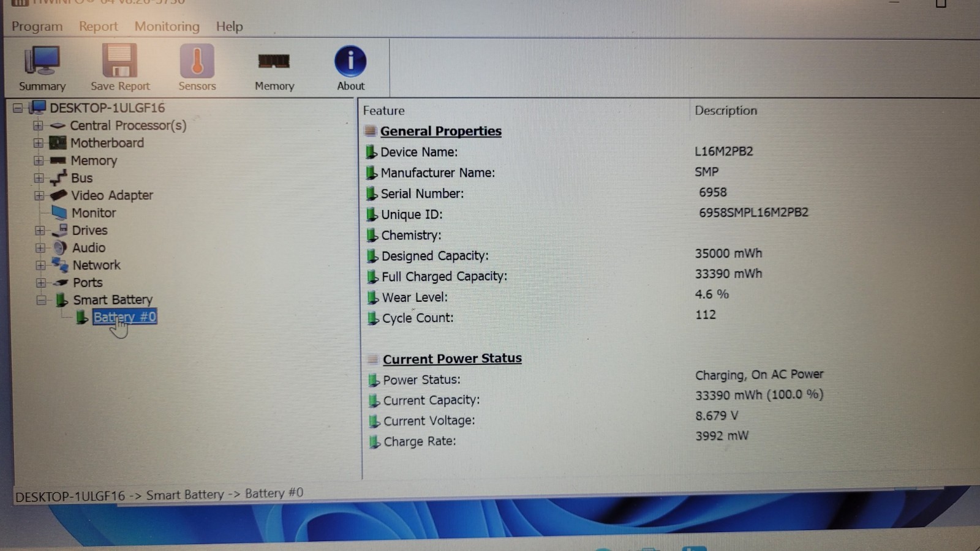Select the General Properties heading

(440, 131)
